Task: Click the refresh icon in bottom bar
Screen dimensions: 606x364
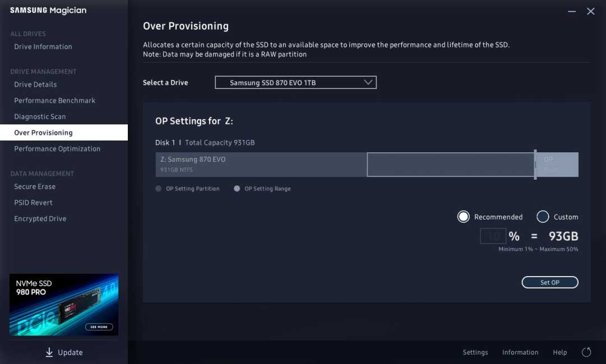Action: tap(586, 352)
